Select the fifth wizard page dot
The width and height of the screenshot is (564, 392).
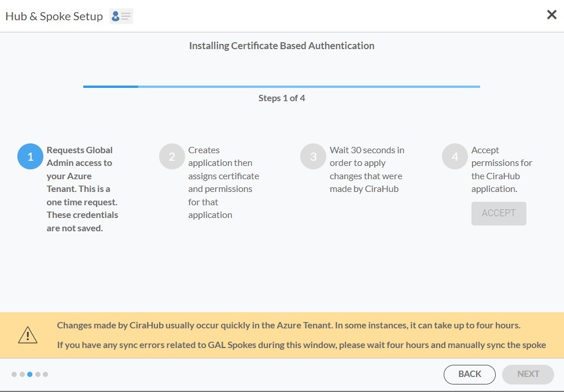pyautogui.click(x=45, y=375)
